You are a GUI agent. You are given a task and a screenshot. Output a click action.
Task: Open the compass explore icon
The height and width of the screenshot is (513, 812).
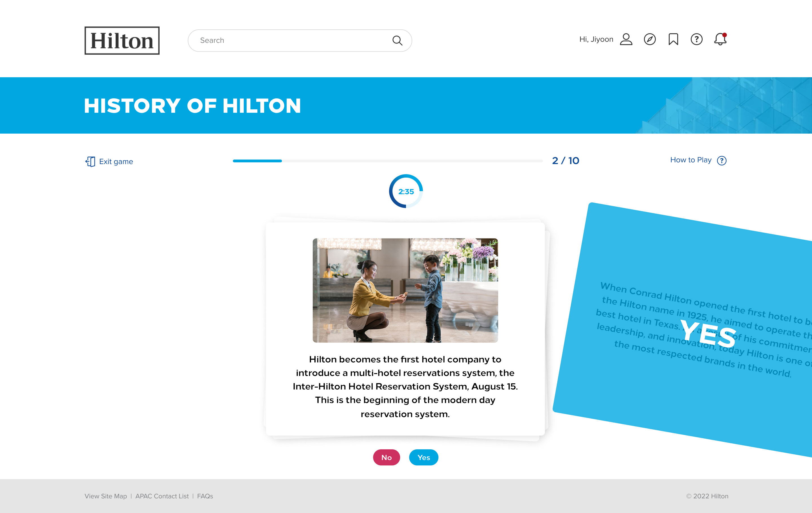(650, 39)
